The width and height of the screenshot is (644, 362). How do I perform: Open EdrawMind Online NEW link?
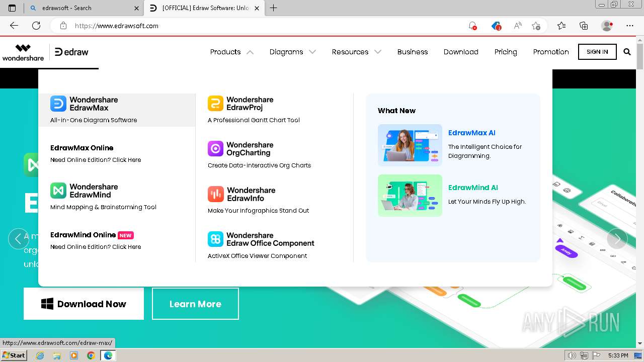(x=92, y=235)
